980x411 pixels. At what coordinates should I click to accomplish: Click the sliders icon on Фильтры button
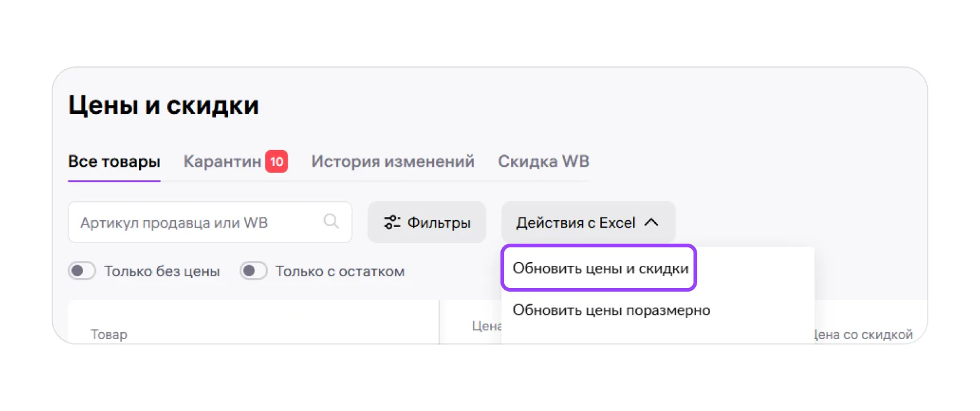point(392,222)
